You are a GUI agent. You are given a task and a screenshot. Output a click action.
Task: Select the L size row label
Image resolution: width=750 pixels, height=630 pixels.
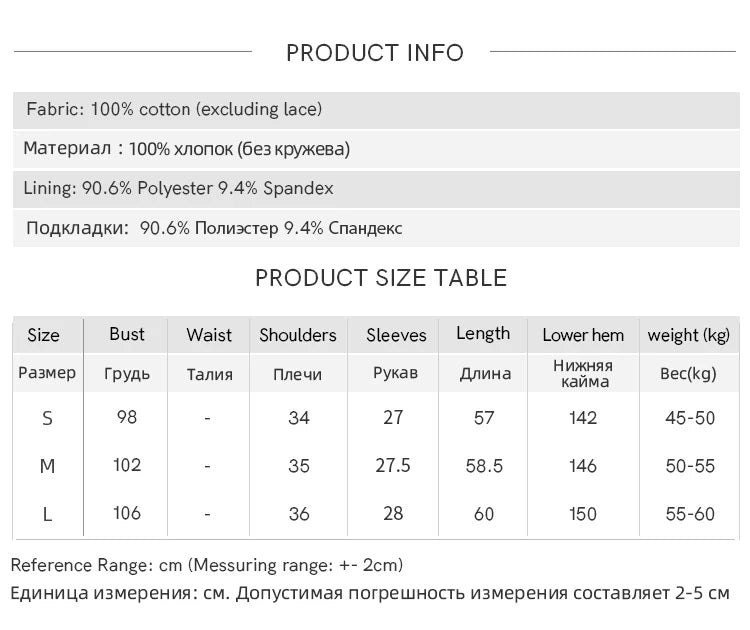(x=47, y=515)
